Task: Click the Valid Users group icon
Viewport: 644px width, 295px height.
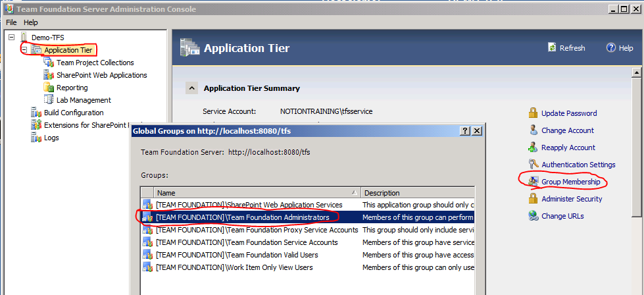Action: coord(147,255)
